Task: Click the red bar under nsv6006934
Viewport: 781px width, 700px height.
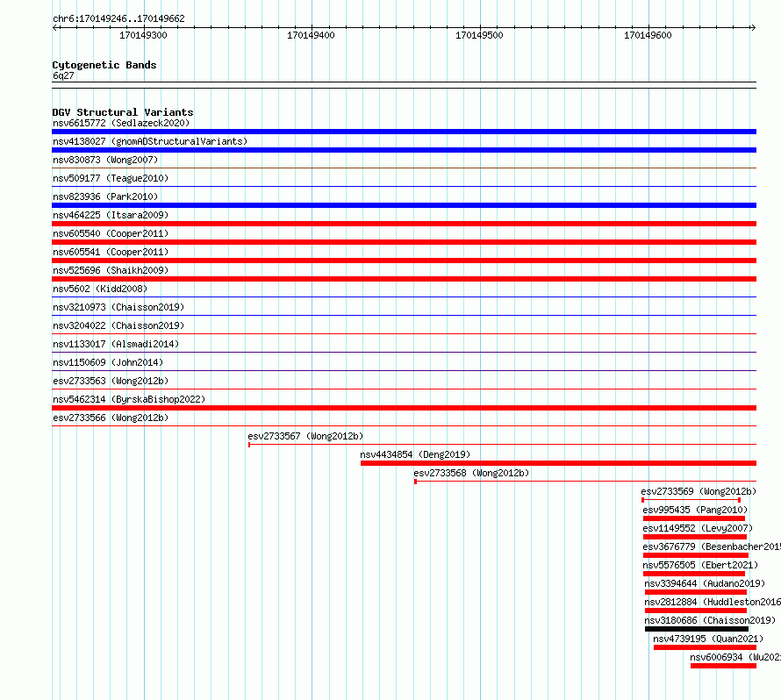Action: click(x=723, y=666)
